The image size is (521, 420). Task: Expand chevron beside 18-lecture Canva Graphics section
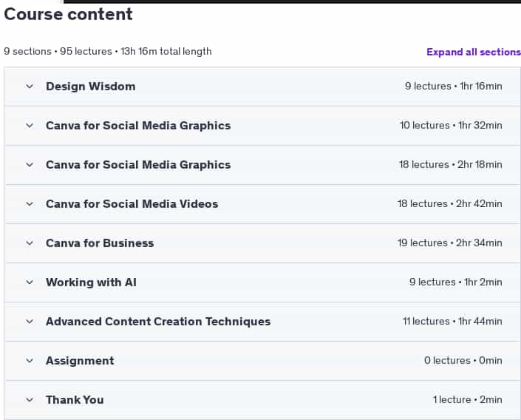[x=30, y=165]
